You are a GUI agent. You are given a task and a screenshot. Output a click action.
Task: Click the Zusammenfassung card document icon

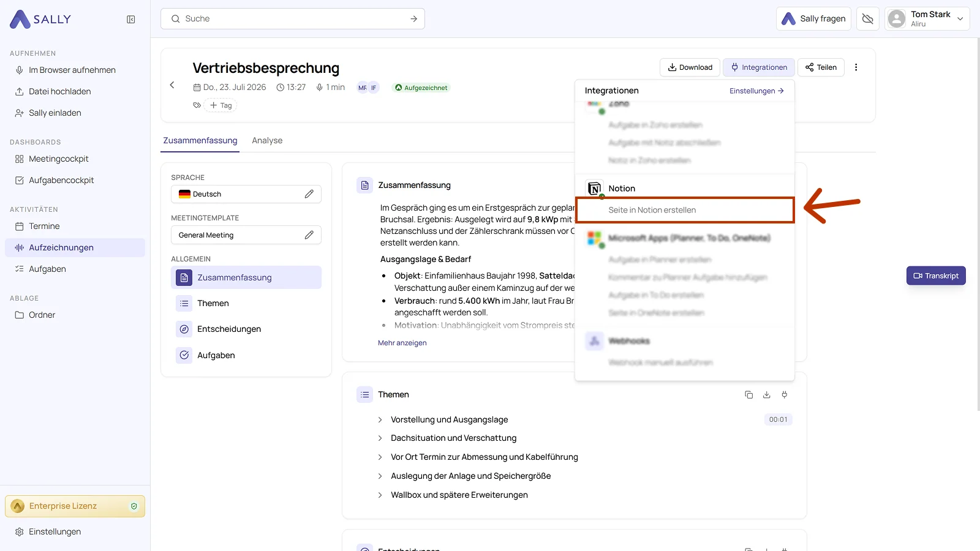(x=364, y=185)
